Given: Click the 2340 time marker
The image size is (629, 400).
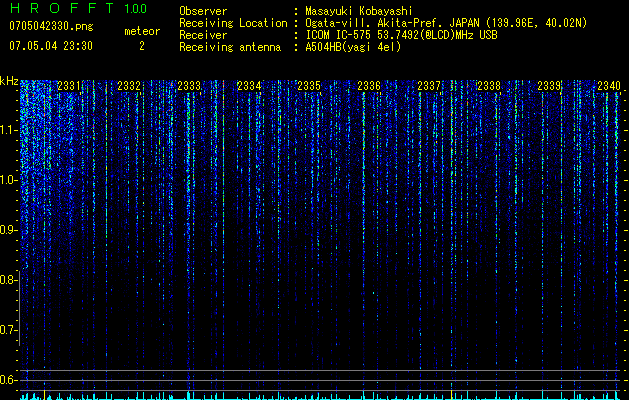Looking at the screenshot, I should point(609,86).
